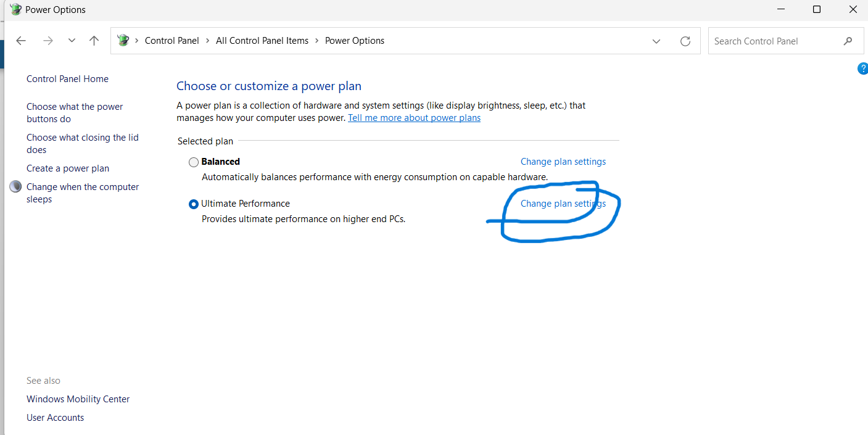
Task: Click the address bar Power Options icon
Action: pyautogui.click(x=123, y=41)
